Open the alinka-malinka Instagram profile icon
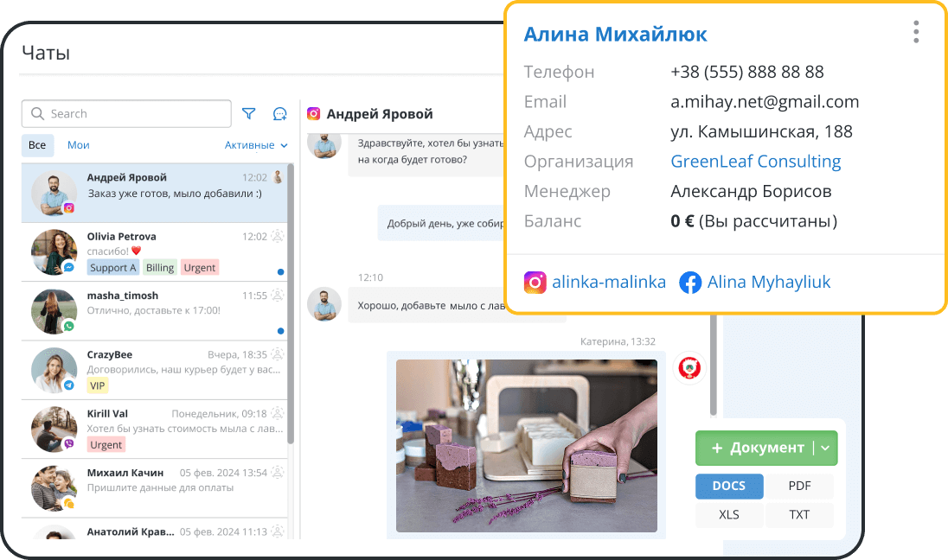This screenshot has height=560, width=948. (x=535, y=282)
